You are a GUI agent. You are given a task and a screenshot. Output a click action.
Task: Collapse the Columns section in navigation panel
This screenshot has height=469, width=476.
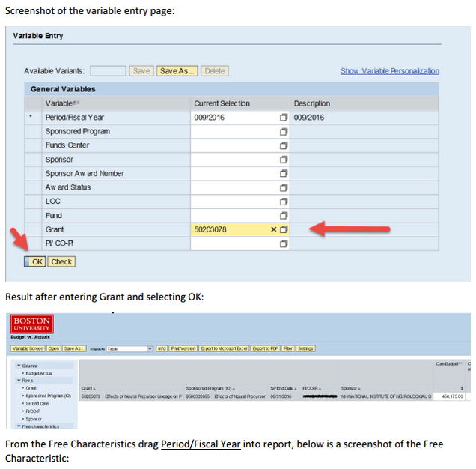(19, 366)
